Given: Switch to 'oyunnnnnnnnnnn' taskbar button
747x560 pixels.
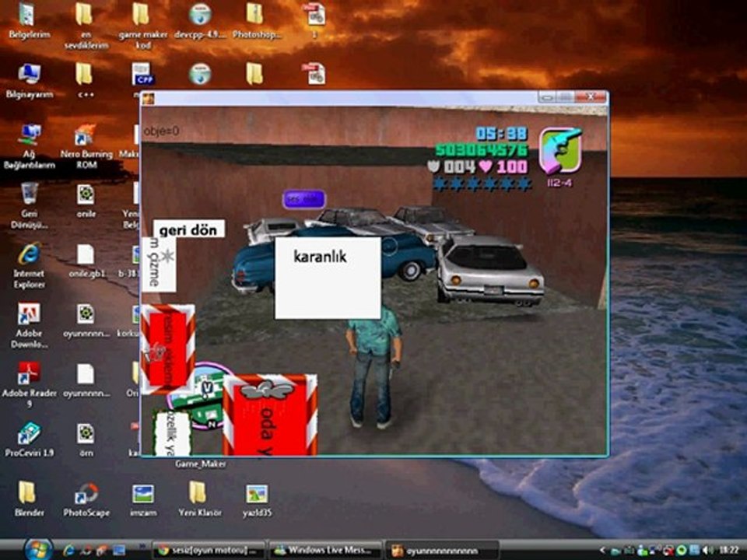Looking at the screenshot, I should 443,551.
